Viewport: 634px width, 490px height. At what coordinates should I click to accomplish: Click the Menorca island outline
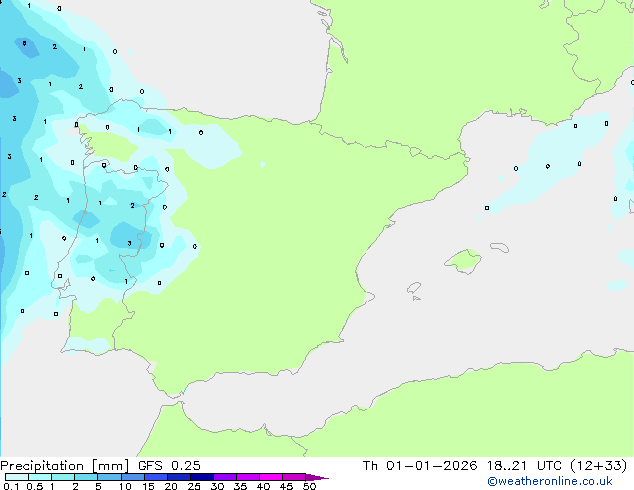pyautogui.click(x=499, y=247)
